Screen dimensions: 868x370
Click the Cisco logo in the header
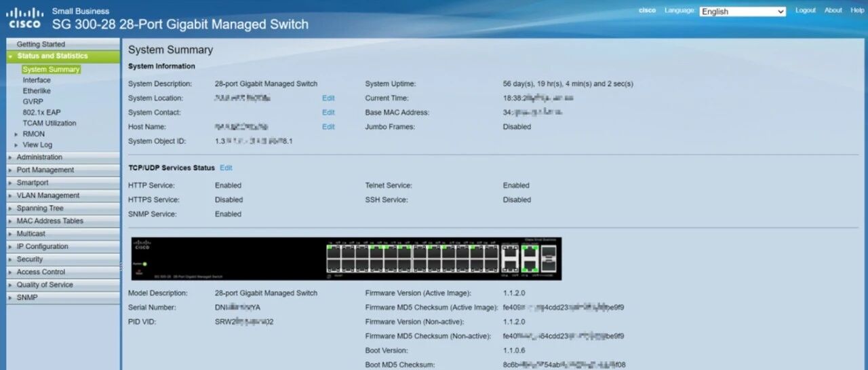[x=24, y=18]
